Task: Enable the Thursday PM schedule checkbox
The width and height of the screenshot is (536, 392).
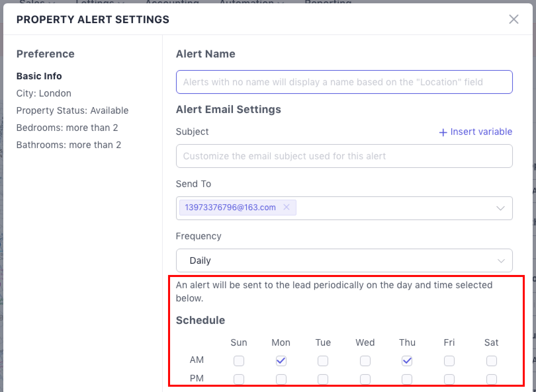Action: point(407,379)
